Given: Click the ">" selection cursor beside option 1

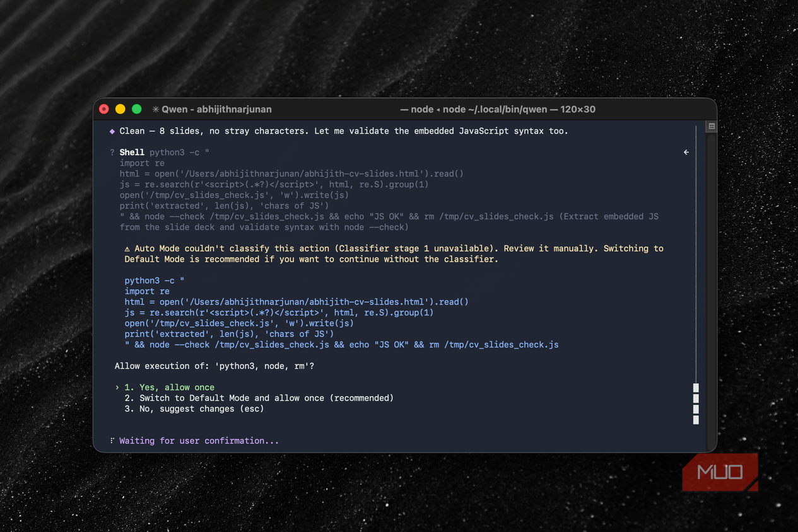Looking at the screenshot, I should click(x=117, y=387).
